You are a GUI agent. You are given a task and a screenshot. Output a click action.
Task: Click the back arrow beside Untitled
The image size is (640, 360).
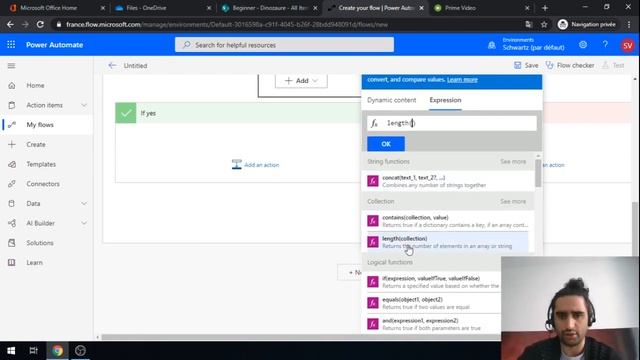click(x=112, y=65)
